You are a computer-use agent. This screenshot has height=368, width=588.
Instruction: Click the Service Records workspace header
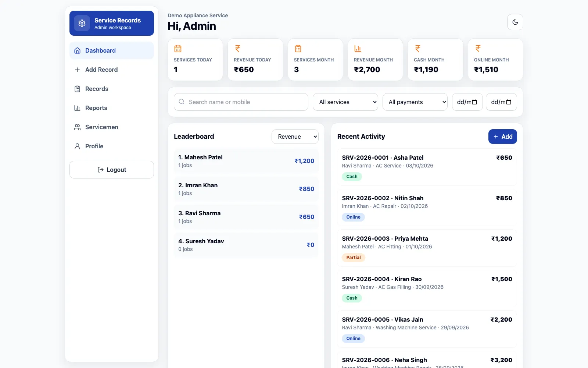pos(112,23)
